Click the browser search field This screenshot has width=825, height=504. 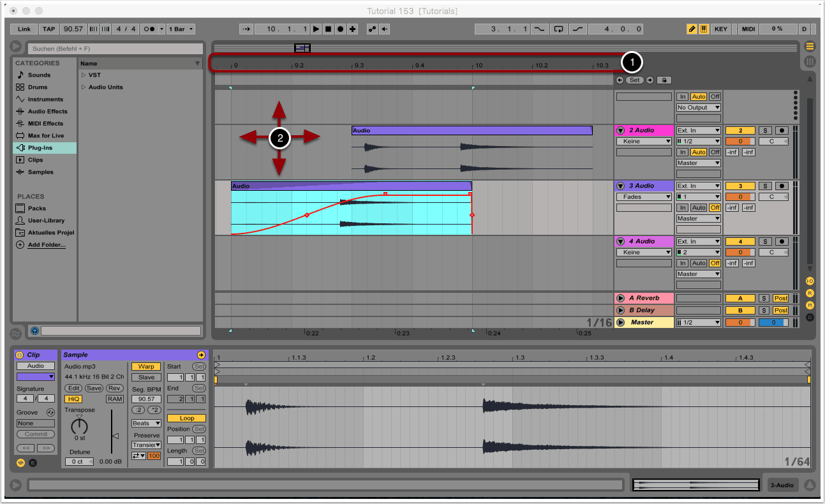[x=115, y=48]
